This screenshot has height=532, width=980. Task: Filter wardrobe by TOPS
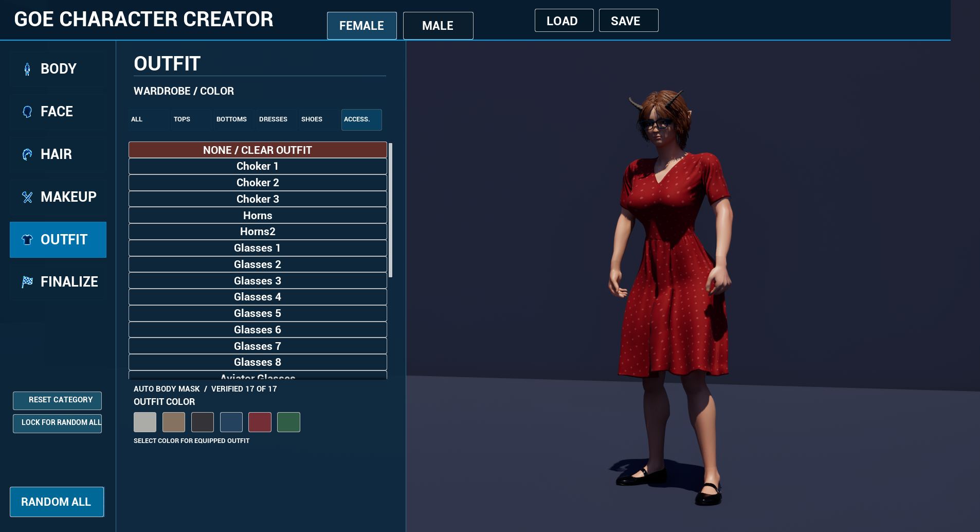[x=191, y=119]
